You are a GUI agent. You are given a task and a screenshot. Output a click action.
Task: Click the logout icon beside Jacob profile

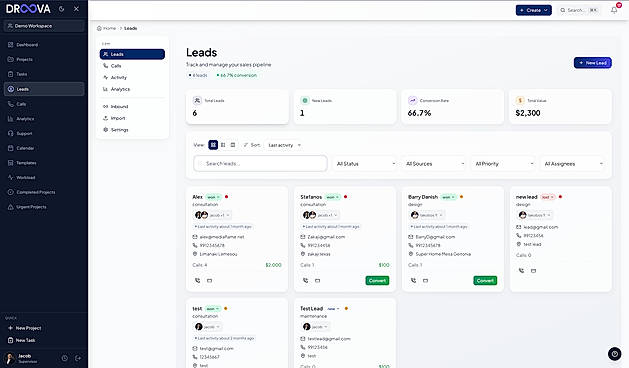(78, 358)
